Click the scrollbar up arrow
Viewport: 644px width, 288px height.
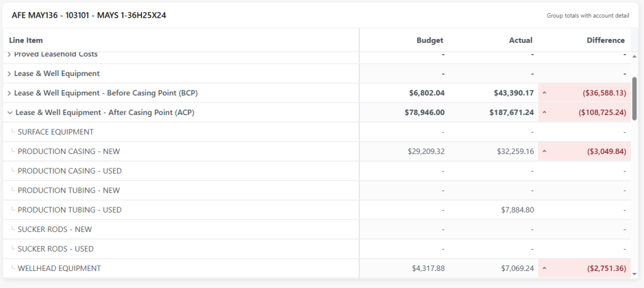coord(635,55)
